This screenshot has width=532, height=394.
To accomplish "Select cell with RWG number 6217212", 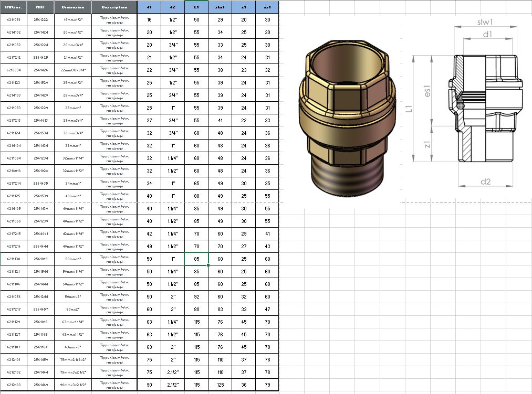I will 14,57.
